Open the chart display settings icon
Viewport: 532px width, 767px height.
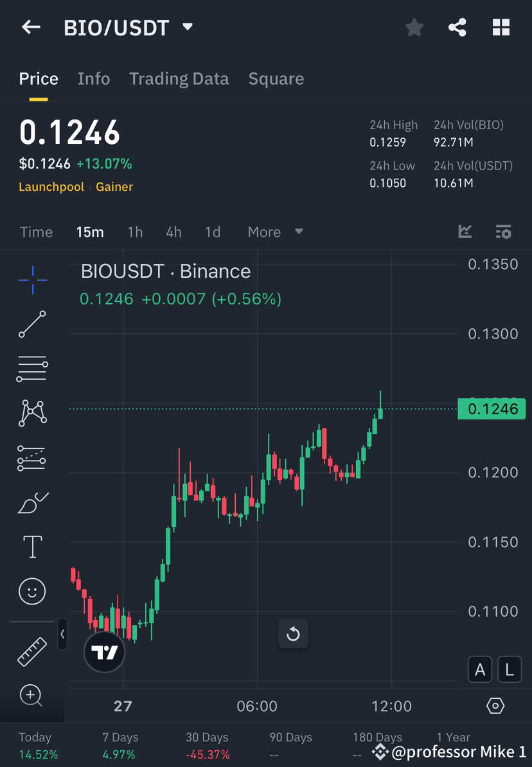[x=504, y=232]
